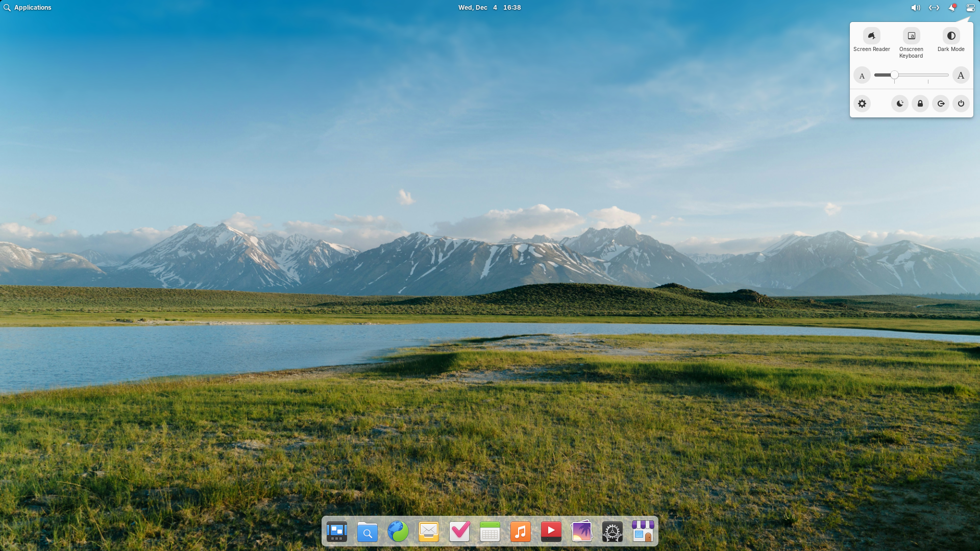
Task: Launch Multitasking View from the dock
Action: click(337, 532)
